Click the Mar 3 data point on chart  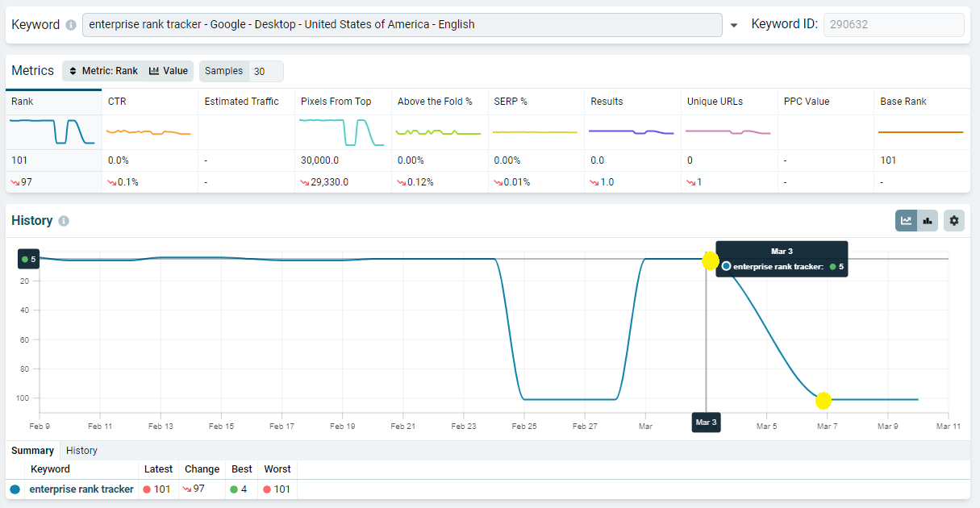[x=710, y=260]
